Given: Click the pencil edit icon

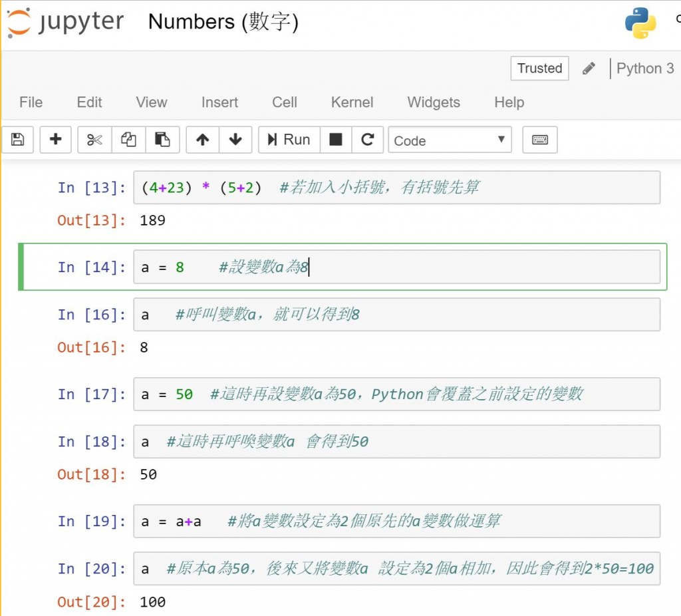Looking at the screenshot, I should [589, 69].
